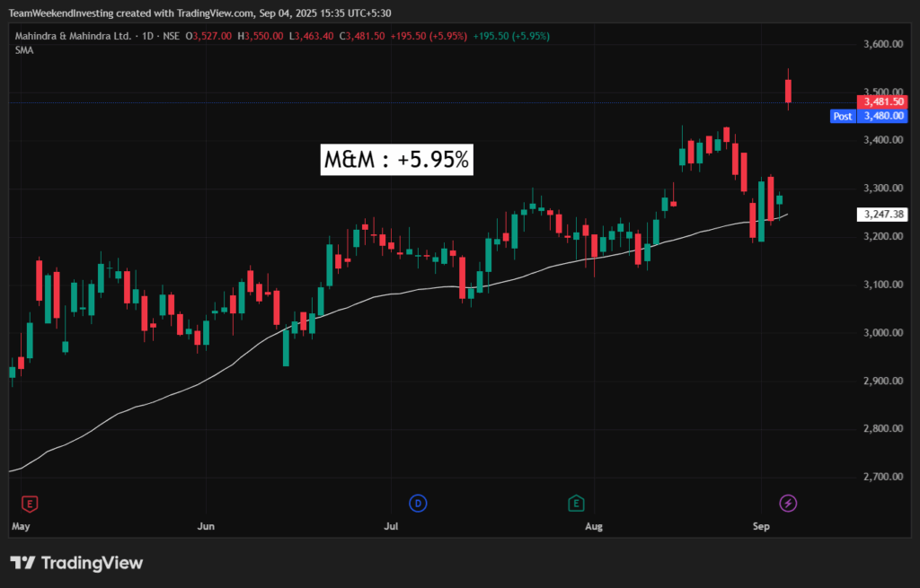Click the red 3,481.50 current price label
This screenshot has width=920, height=588.
882,102
